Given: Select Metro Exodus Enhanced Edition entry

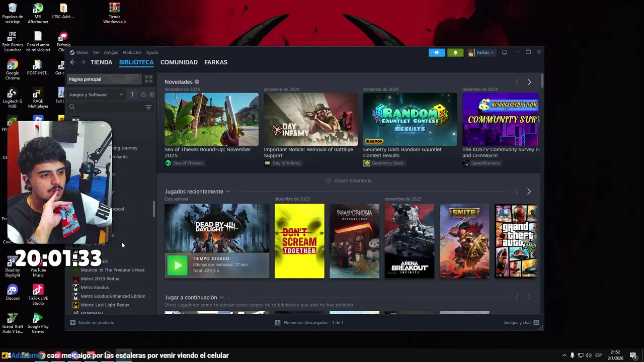Looking at the screenshot, I should 113,296.
